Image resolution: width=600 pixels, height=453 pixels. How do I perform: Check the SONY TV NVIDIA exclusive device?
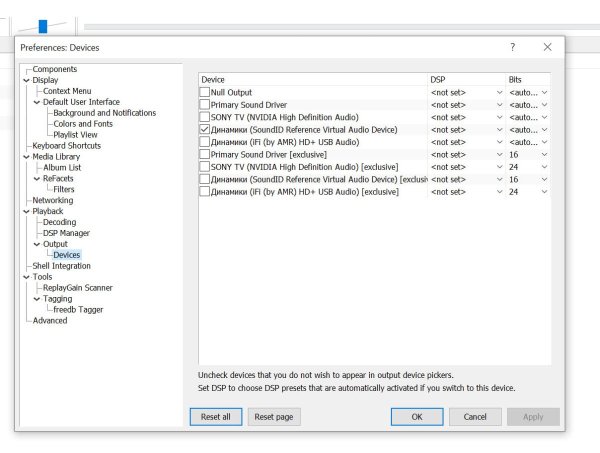click(x=205, y=167)
